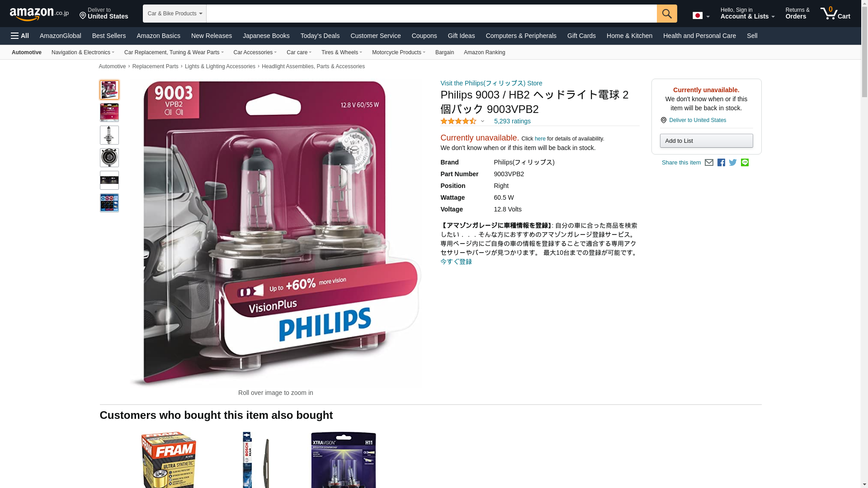The width and height of the screenshot is (868, 488).
Task: Open the Today's Deals nav item
Action: point(320,36)
